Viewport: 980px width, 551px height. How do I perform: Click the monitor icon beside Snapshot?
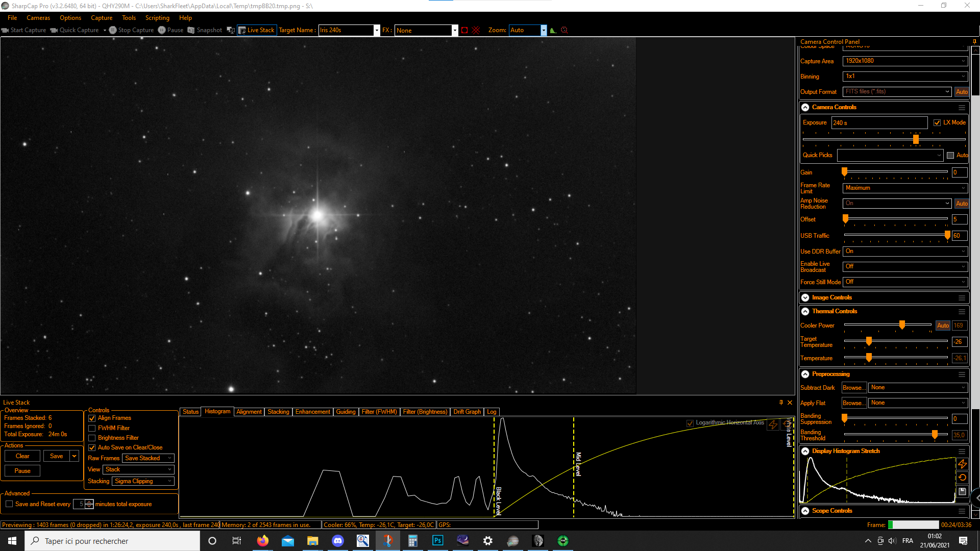[x=231, y=30]
